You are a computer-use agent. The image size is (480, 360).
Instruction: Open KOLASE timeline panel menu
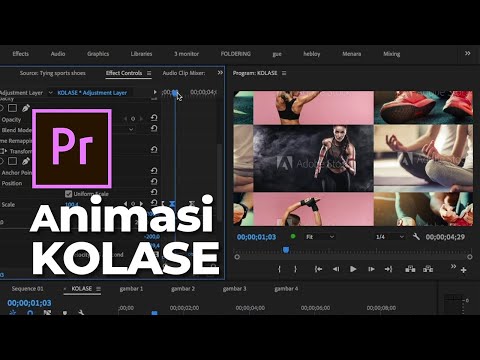coord(98,289)
